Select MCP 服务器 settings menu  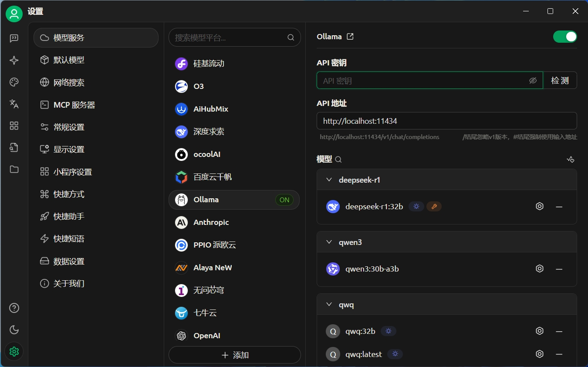[96, 105]
